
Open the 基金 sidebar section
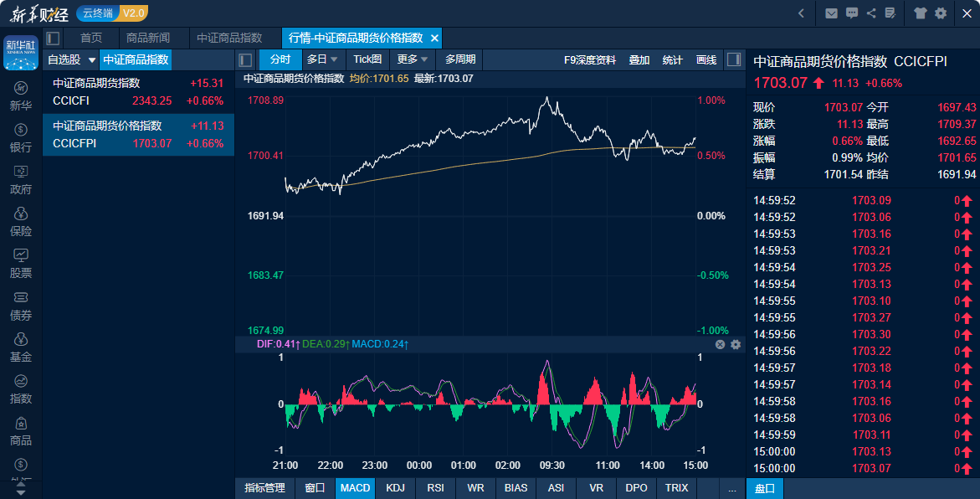click(21, 347)
